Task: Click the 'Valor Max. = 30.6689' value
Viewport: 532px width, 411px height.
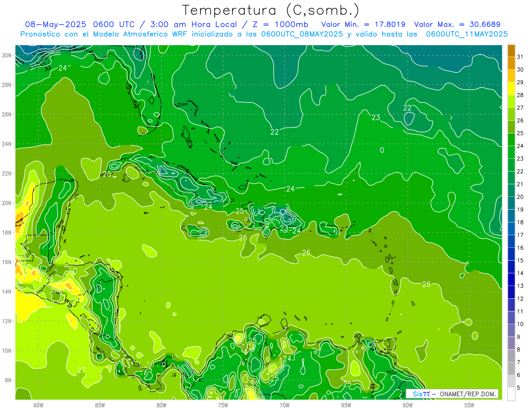Action: pyautogui.click(x=458, y=24)
